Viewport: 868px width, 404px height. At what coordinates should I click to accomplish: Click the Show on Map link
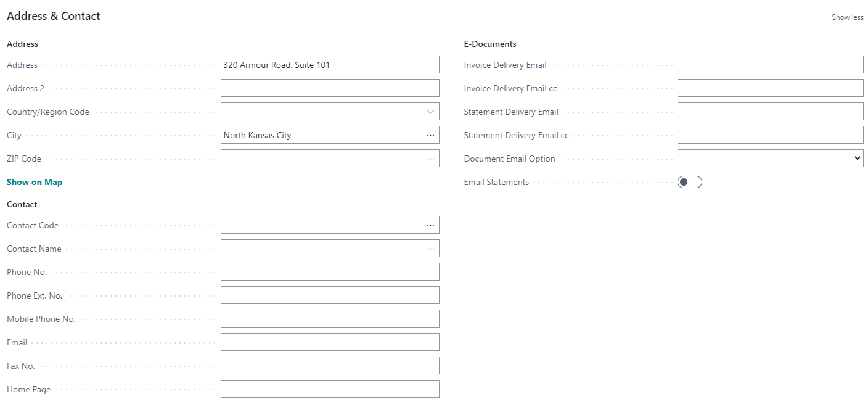point(34,182)
